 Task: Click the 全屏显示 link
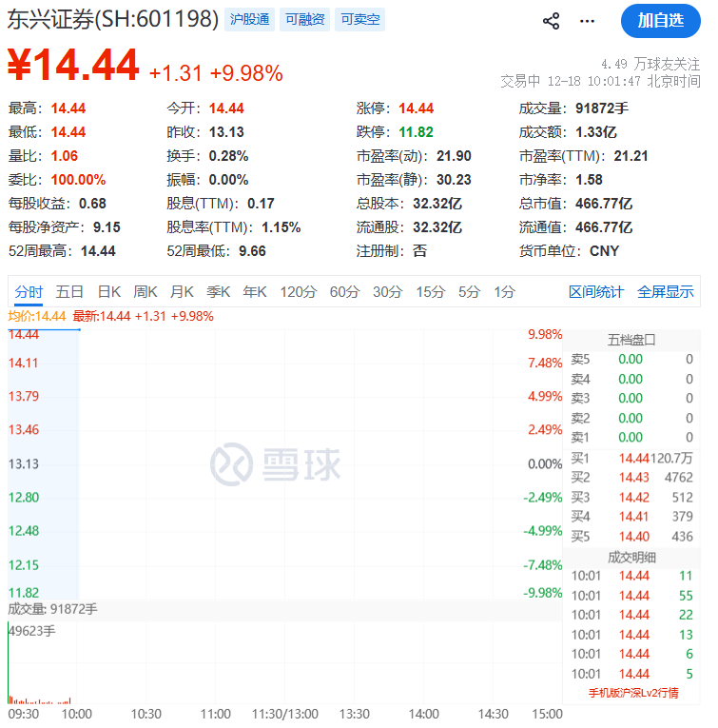pyautogui.click(x=665, y=292)
